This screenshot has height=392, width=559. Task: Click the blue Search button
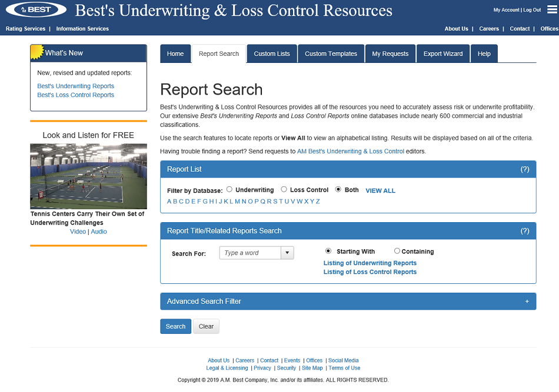tap(176, 326)
